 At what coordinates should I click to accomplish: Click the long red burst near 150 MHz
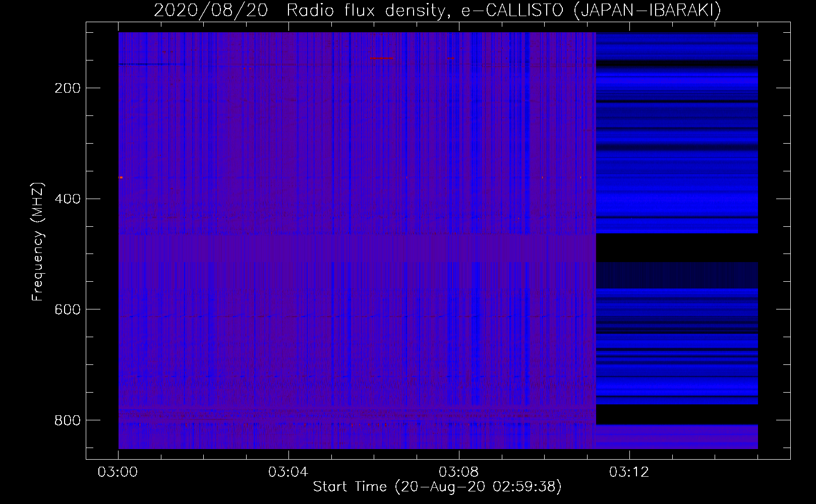(381, 58)
